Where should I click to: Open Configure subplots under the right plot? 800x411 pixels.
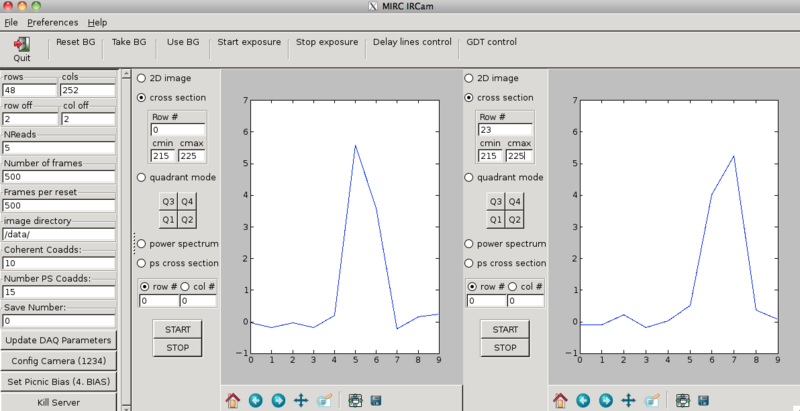[x=683, y=400]
